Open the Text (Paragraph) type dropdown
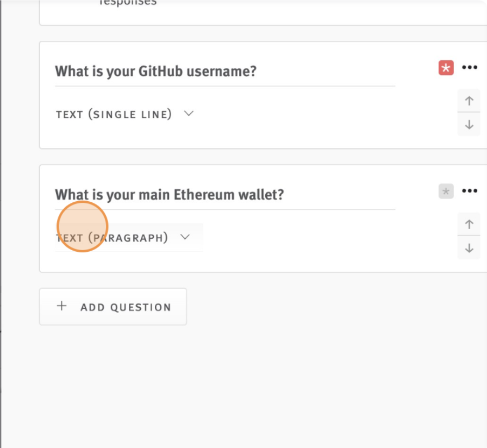This screenshot has height=448, width=487. (x=129, y=238)
